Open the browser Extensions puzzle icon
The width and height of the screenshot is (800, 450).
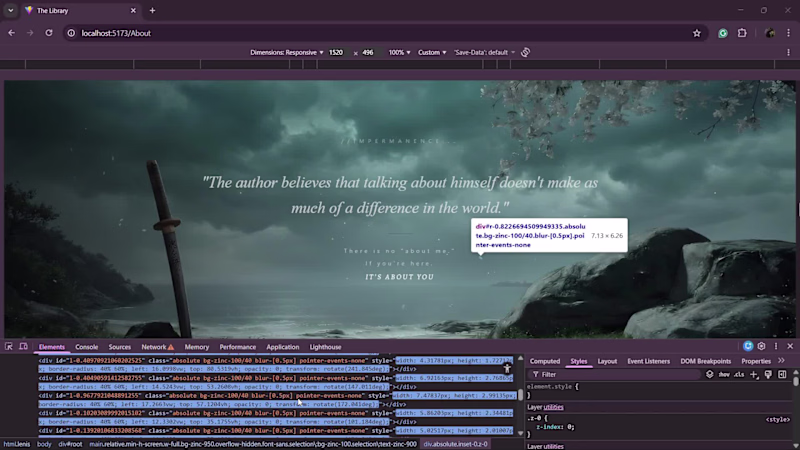742,33
